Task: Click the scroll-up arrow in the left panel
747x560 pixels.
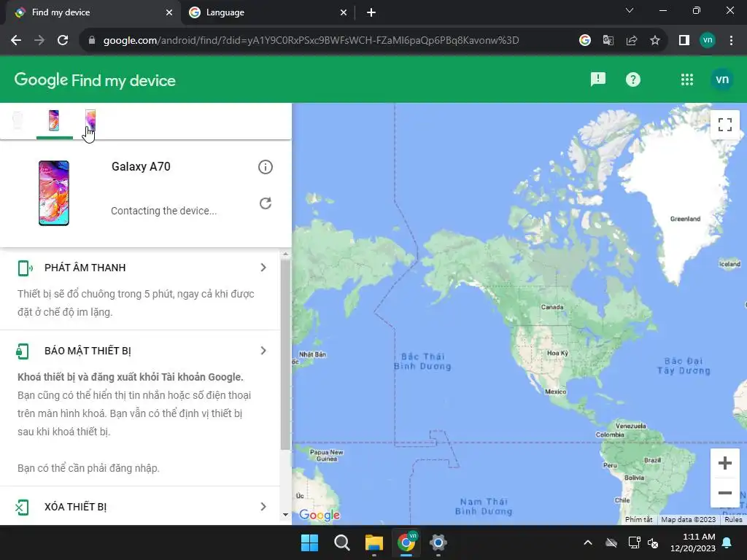Action: (x=285, y=254)
